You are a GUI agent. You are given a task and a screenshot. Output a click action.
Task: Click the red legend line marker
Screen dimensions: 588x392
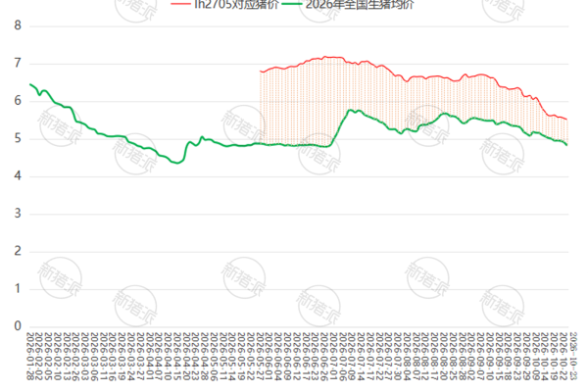click(x=180, y=3)
